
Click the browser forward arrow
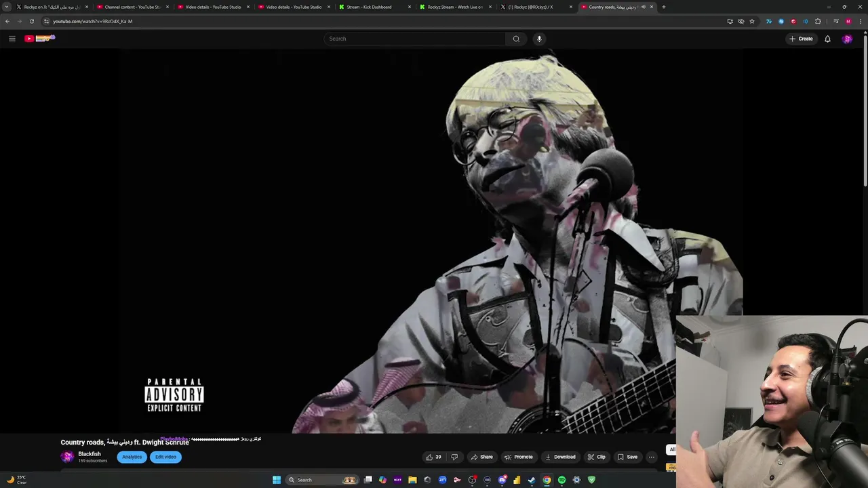click(x=19, y=21)
